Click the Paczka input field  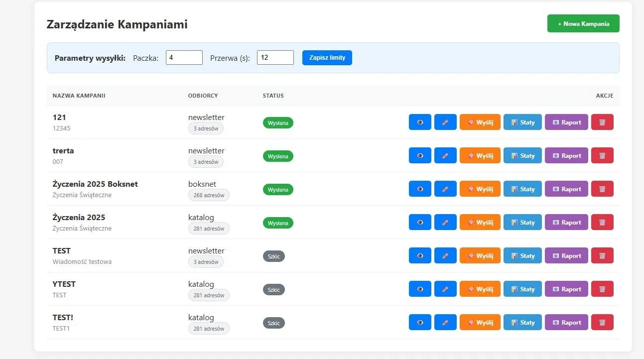click(x=184, y=58)
